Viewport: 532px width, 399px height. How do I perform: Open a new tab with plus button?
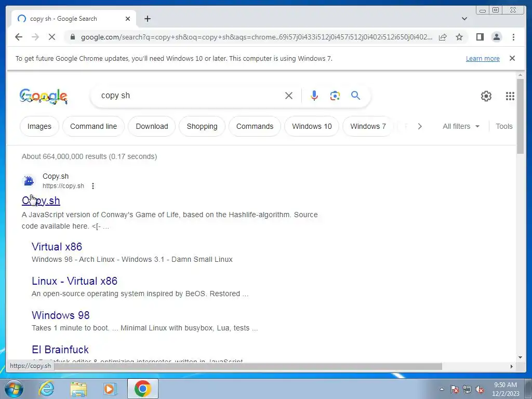[147, 19]
